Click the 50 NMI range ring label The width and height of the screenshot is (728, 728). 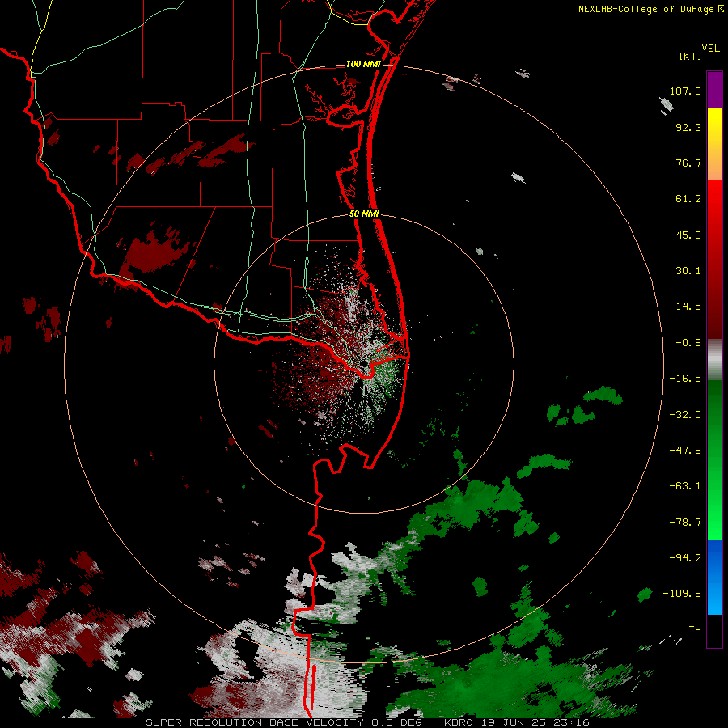point(365,214)
